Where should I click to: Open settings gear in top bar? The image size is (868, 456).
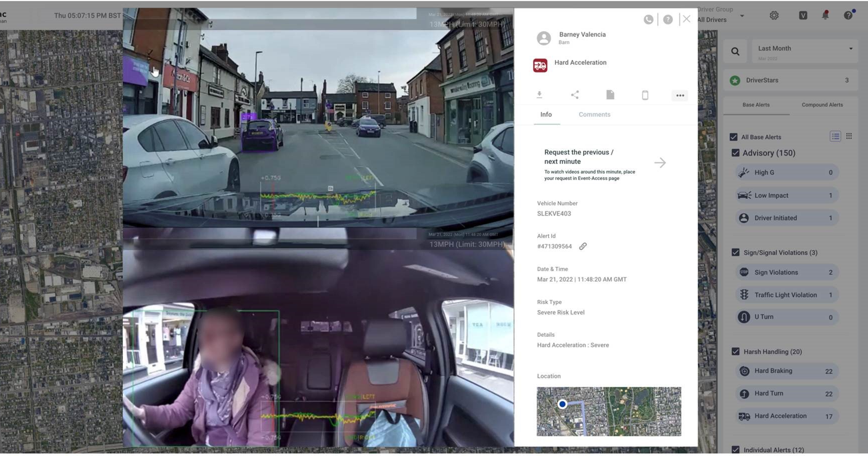pos(774,15)
